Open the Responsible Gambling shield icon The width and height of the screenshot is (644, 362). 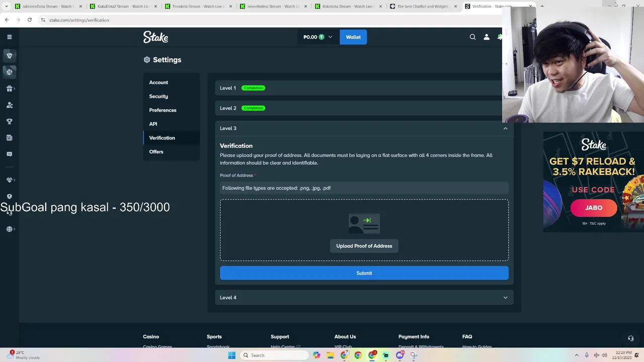pyautogui.click(x=9, y=197)
